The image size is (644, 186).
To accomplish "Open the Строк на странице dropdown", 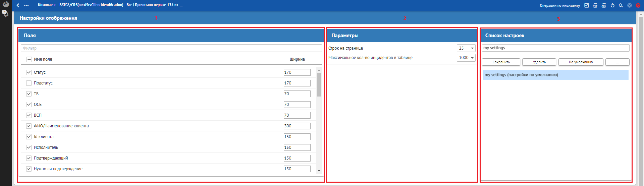I will click(x=466, y=48).
